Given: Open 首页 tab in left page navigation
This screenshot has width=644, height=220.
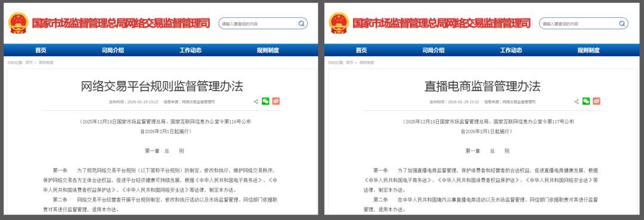Looking at the screenshot, I should pos(41,50).
